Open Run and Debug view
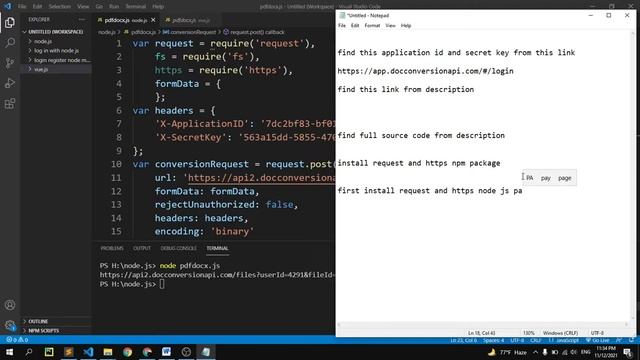This screenshot has width=640, height=360. 10,83
